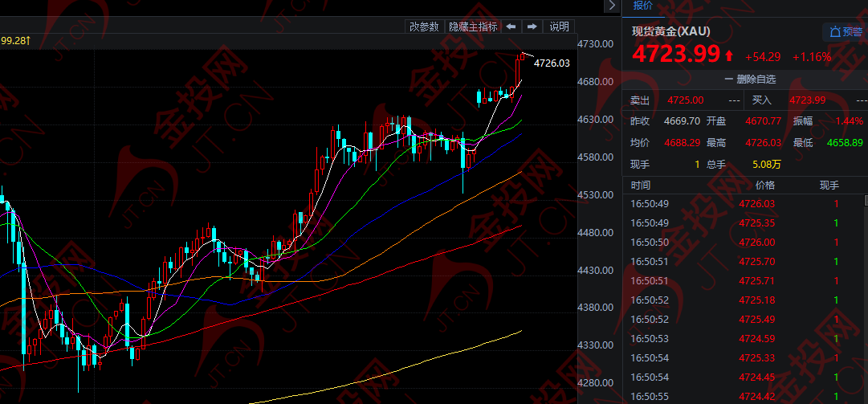Image resolution: width=868 pixels, height=404 pixels.
Task: Click the 均价 value 4688.29
Action: 682,143
